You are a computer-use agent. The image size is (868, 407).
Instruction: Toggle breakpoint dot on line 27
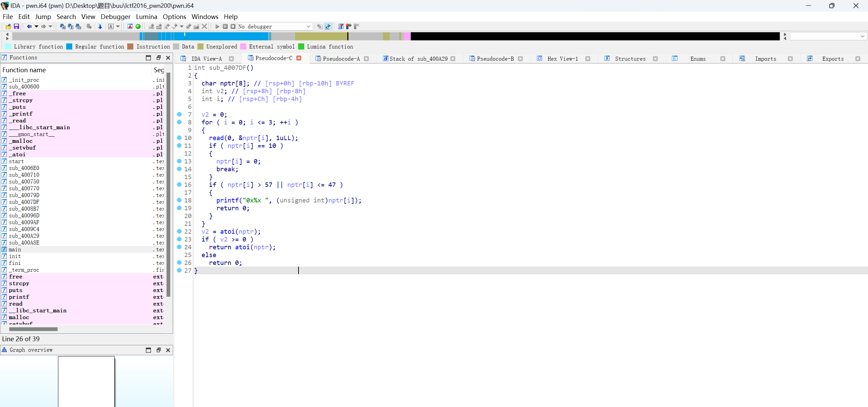[179, 270]
